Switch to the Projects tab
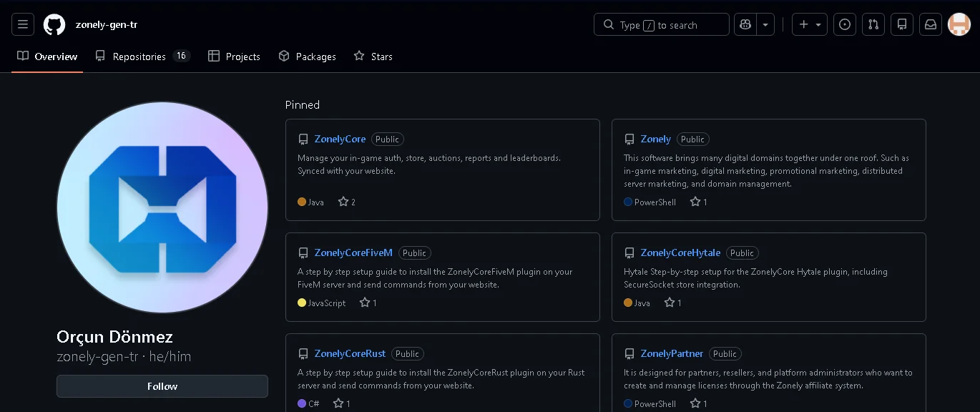Viewport: 980px width, 412px height. (234, 57)
